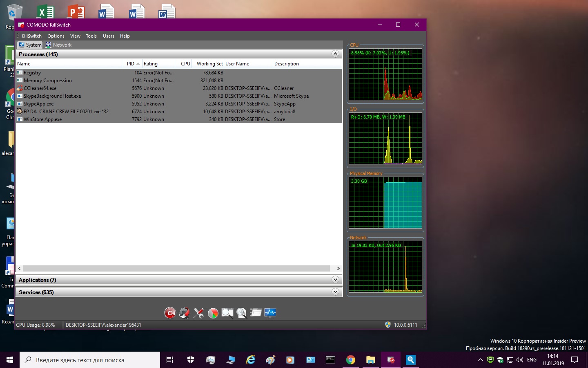Expand the Applications (7) section
The height and width of the screenshot is (368, 588).
click(335, 280)
